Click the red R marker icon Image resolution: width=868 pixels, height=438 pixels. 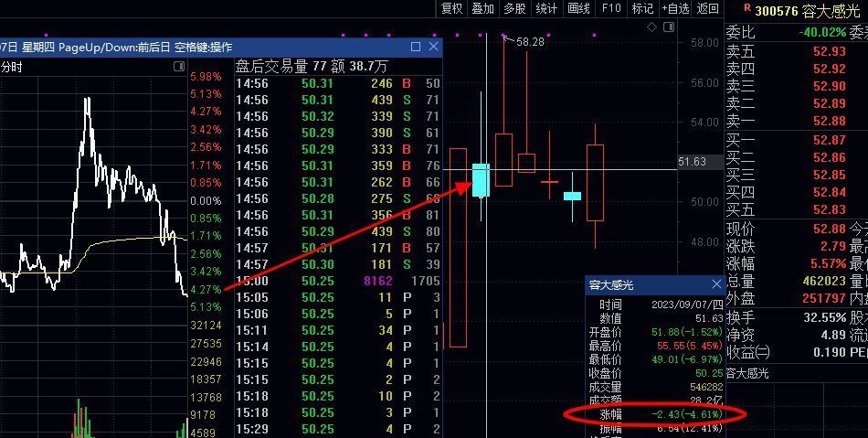[x=747, y=8]
